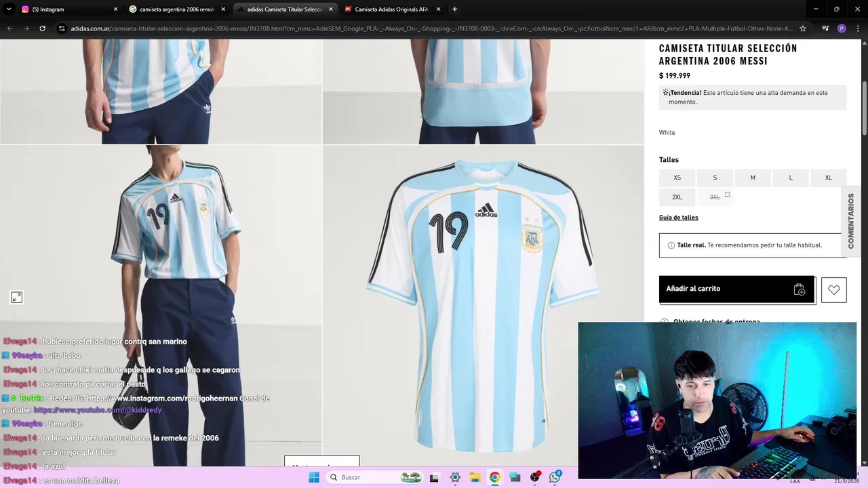Viewport: 868px width, 488px height.
Task: Open the model wearing jersey with bag image
Action: tap(161, 305)
